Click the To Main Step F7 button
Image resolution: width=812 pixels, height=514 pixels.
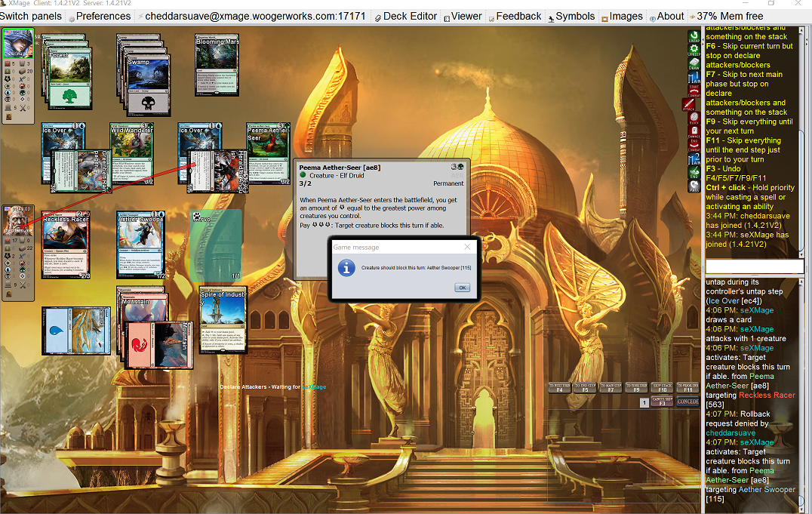pos(611,387)
